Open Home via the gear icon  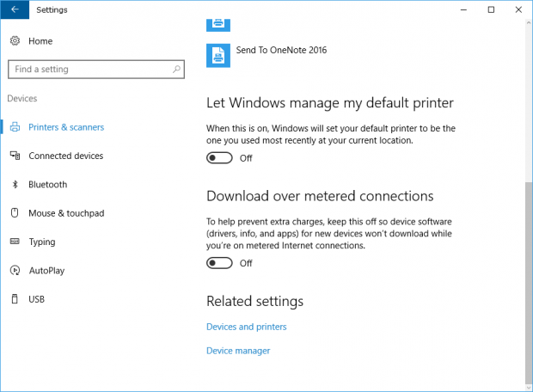15,40
